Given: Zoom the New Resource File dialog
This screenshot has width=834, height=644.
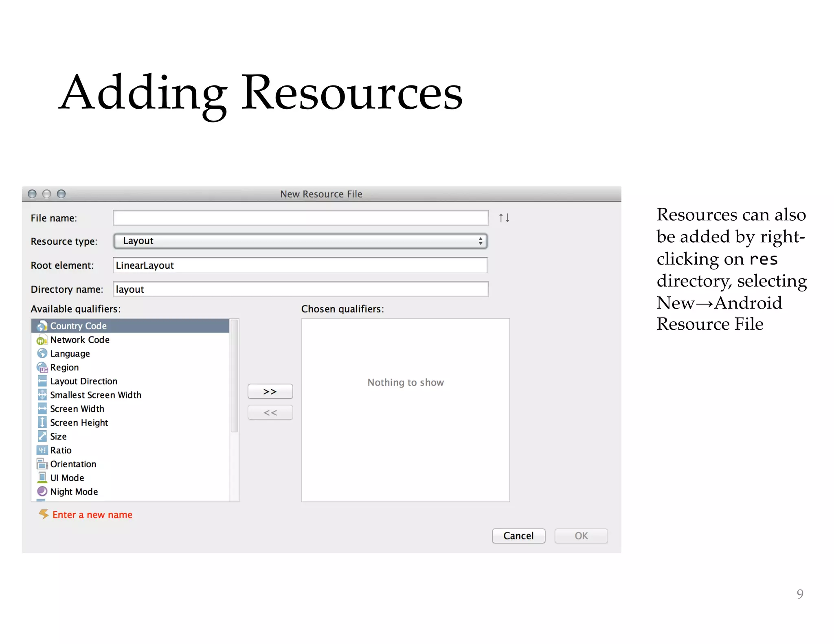Looking at the screenshot, I should pyautogui.click(x=61, y=194).
